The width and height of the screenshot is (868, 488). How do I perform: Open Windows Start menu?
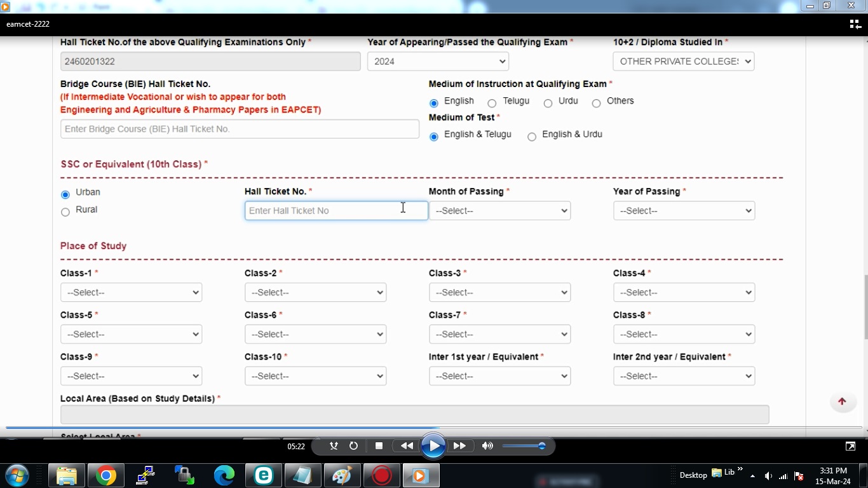pos(17,475)
